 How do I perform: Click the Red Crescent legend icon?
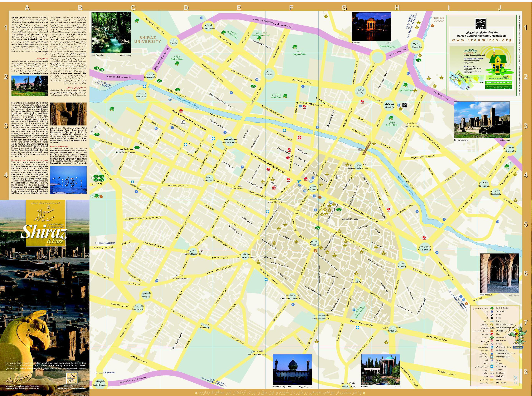tap(492, 350)
